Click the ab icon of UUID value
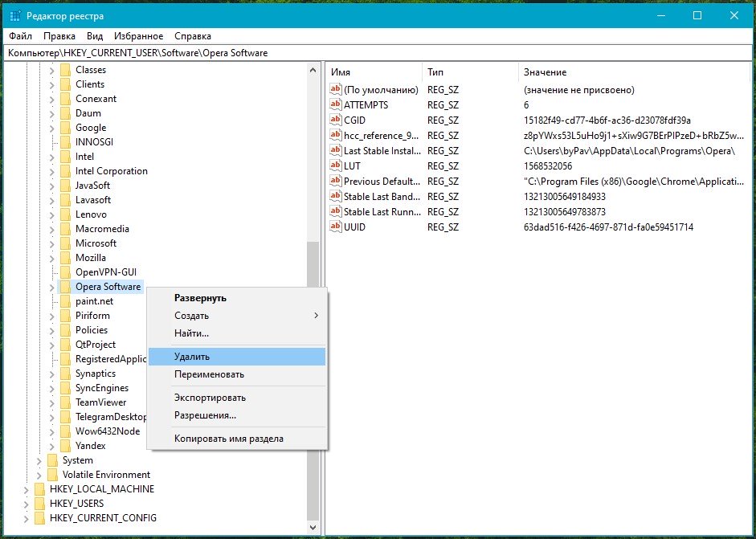Screen dimensions: 756x539 pyautogui.click(x=336, y=227)
